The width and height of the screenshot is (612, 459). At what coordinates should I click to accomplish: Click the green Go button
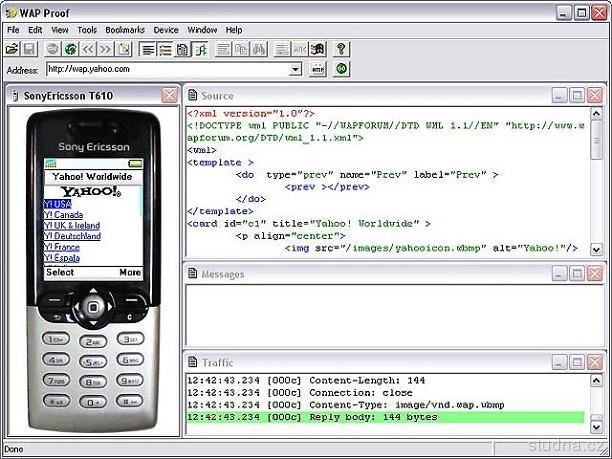coord(342,69)
